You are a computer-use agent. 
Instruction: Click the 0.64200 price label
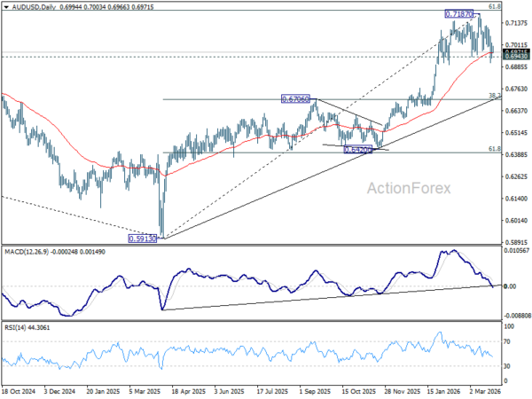tap(358, 149)
